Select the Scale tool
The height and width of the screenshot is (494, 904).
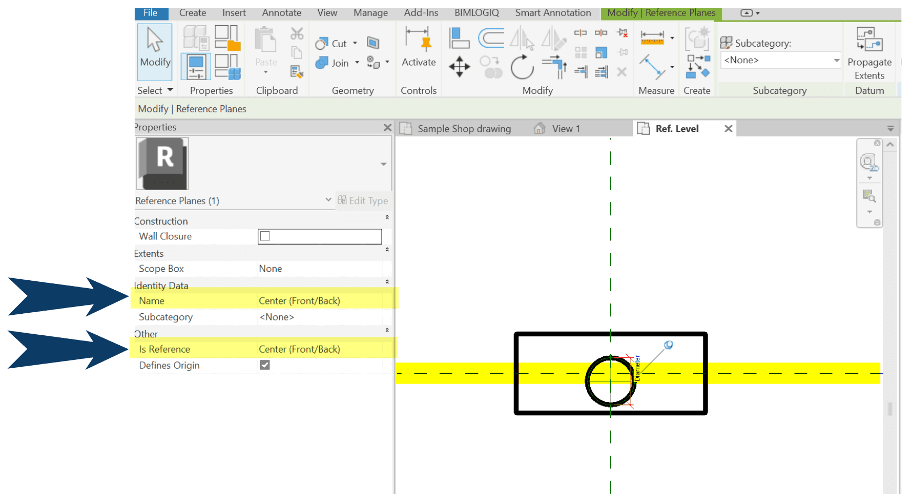point(601,52)
